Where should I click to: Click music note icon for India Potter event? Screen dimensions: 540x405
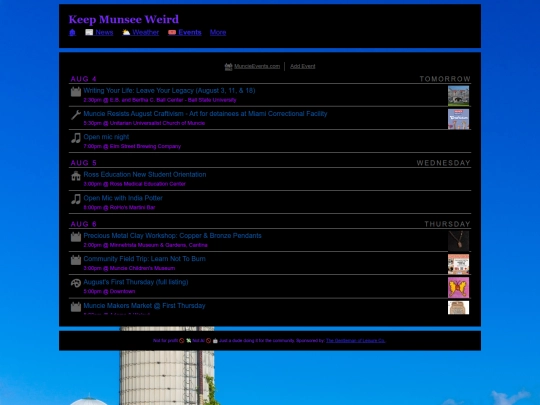(76, 199)
